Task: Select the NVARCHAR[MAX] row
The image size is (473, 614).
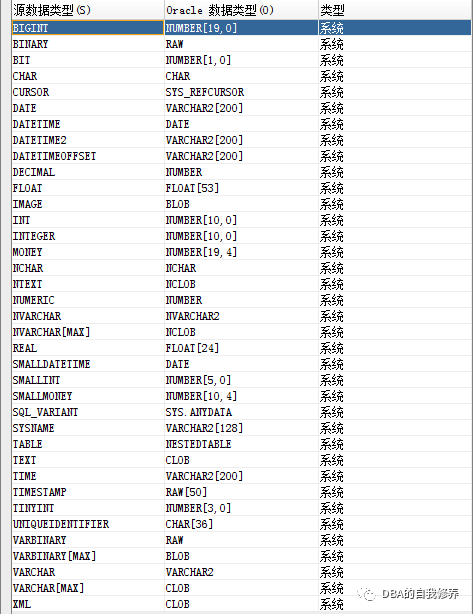Action: click(241, 332)
